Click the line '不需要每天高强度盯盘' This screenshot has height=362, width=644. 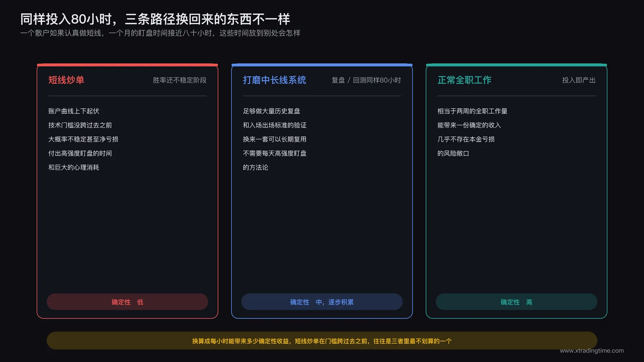pyautogui.click(x=275, y=153)
